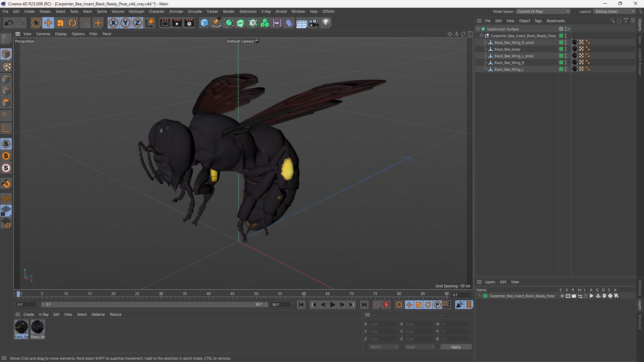
Task: Click material tag on Black_Bee_Wing_L_small
Action: (575, 56)
